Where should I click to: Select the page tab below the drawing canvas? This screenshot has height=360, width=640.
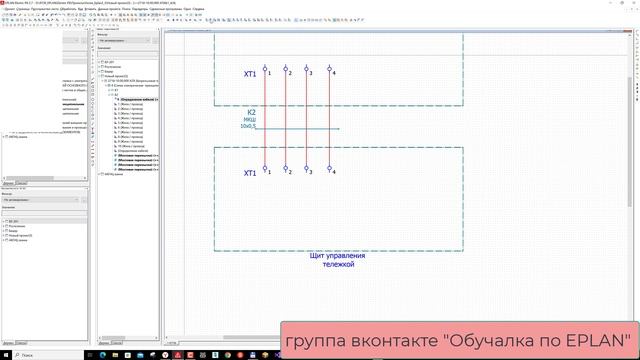pos(172,343)
